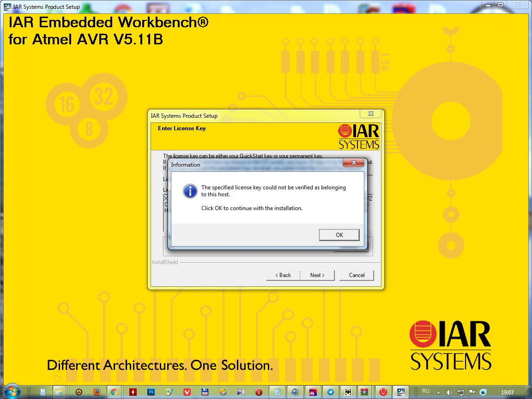
Task: Minimize the IAR setup background window
Action: [488, 5]
